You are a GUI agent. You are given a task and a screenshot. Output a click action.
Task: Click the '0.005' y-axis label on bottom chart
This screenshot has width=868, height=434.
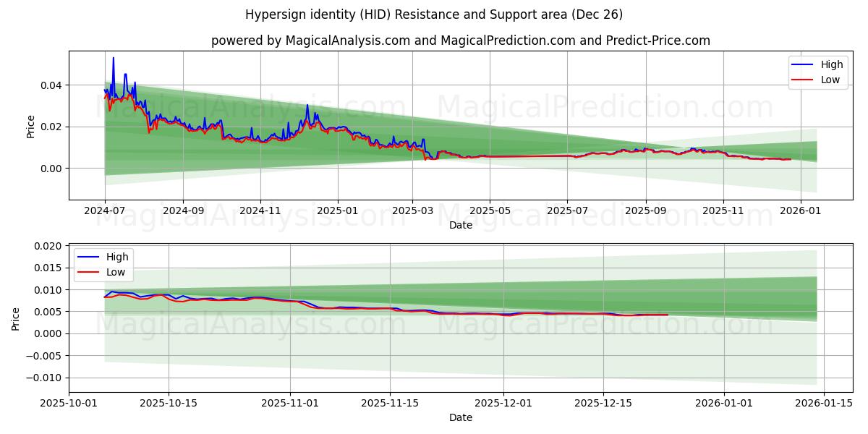tap(48, 312)
